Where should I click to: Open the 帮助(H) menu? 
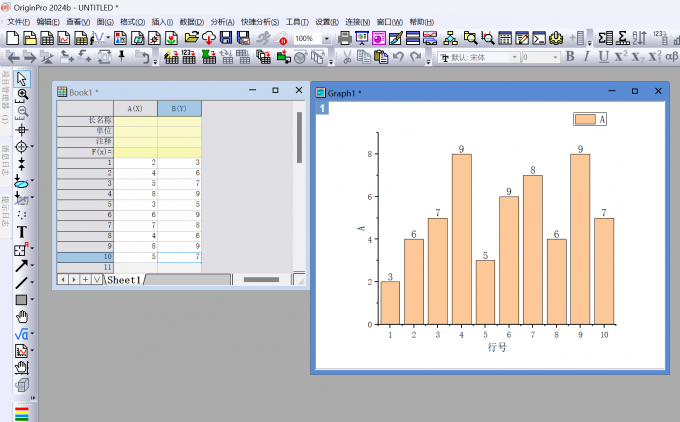(422, 22)
